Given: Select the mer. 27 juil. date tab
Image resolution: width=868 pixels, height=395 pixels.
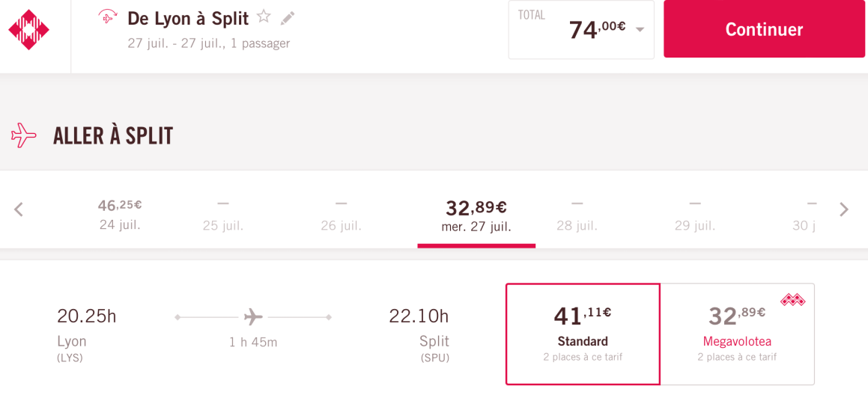Looking at the screenshot, I should [476, 215].
